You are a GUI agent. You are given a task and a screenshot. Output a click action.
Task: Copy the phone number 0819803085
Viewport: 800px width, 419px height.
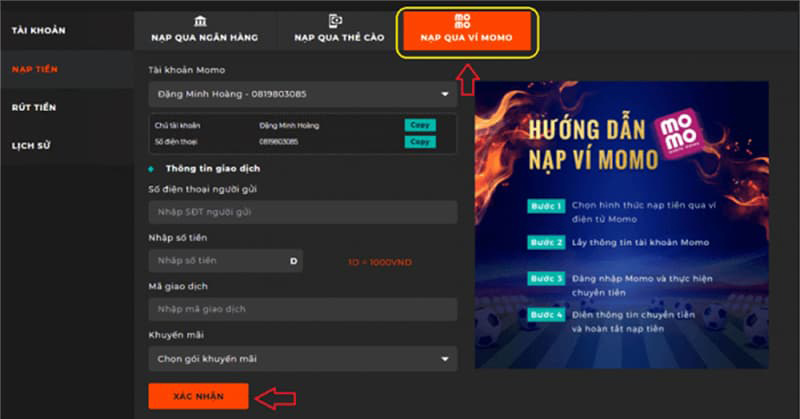coord(420,142)
